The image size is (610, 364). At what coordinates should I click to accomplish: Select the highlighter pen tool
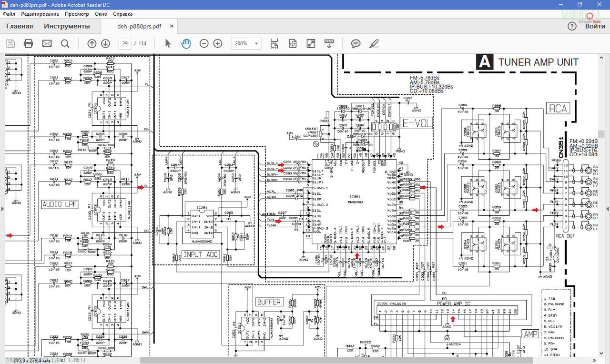click(374, 43)
